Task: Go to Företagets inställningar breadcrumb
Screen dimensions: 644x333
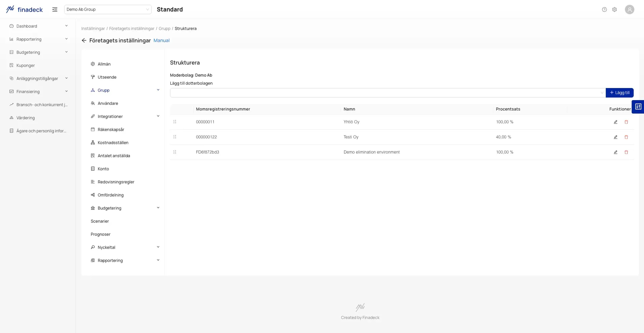Action: tap(132, 28)
